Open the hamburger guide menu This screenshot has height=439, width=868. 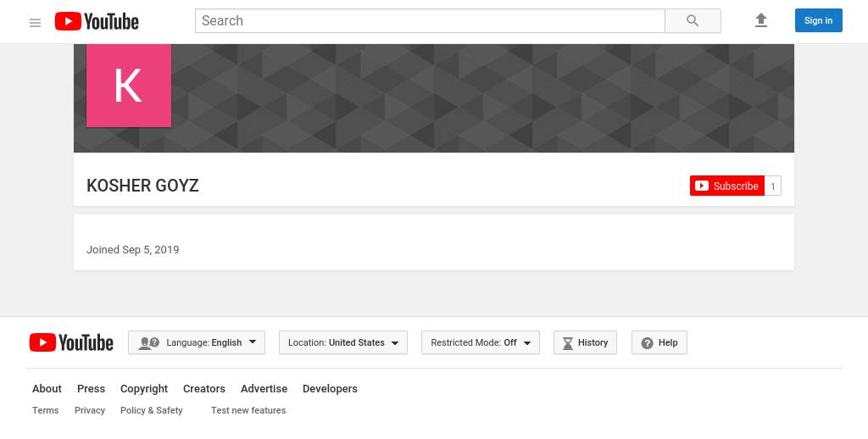[35, 22]
